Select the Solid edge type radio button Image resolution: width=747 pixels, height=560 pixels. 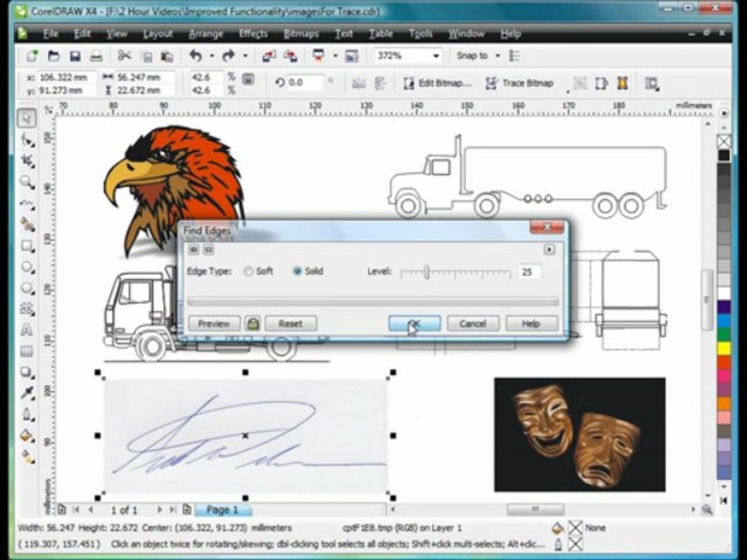click(297, 271)
